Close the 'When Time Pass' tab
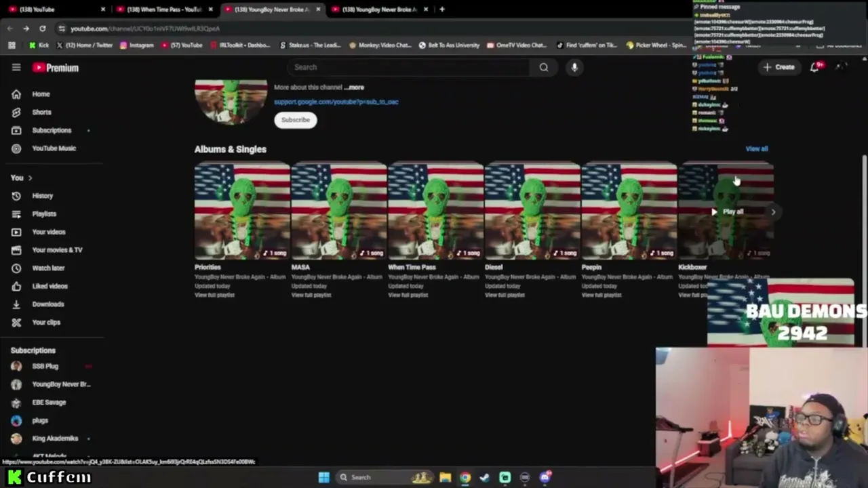The height and width of the screenshot is (488, 868). point(211,9)
